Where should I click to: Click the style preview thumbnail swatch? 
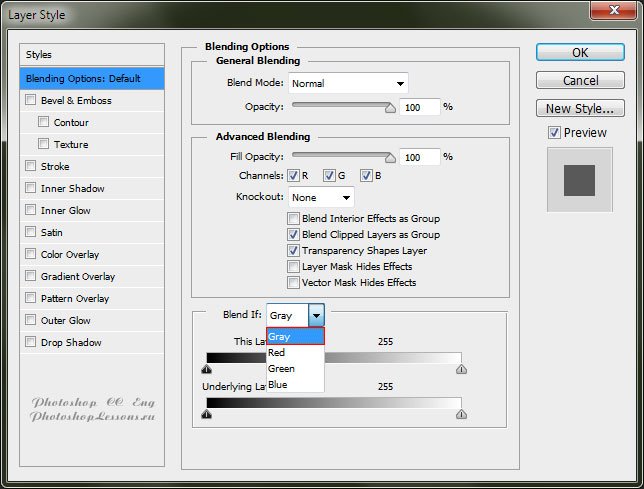pyautogui.click(x=579, y=180)
